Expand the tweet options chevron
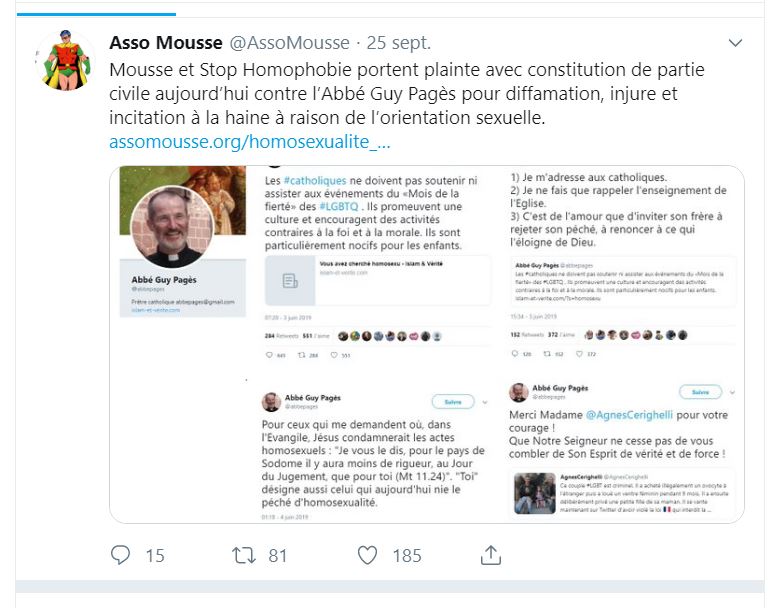Viewport: 778px width, 608px height. (x=735, y=43)
